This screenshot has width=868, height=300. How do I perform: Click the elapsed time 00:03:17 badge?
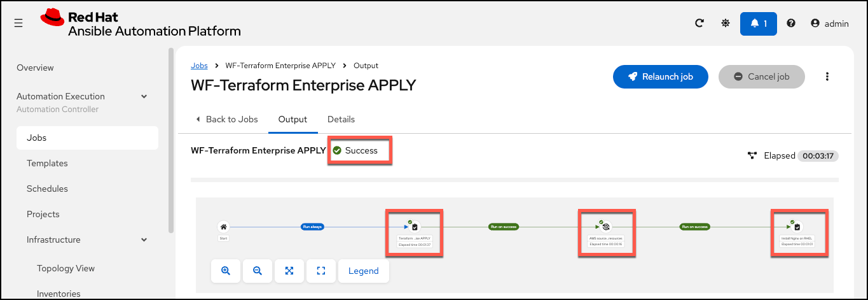(x=818, y=155)
